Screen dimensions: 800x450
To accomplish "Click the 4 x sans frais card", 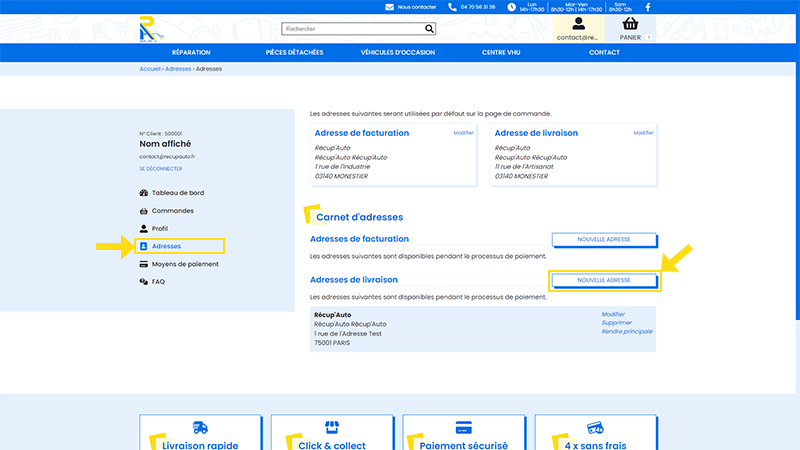I will pyautogui.click(x=595, y=433).
